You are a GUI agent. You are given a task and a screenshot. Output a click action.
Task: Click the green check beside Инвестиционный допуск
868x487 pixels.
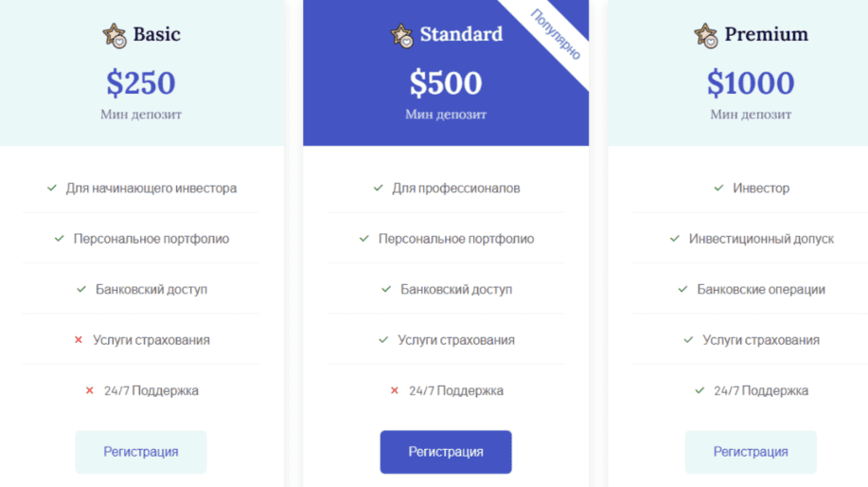coord(675,239)
